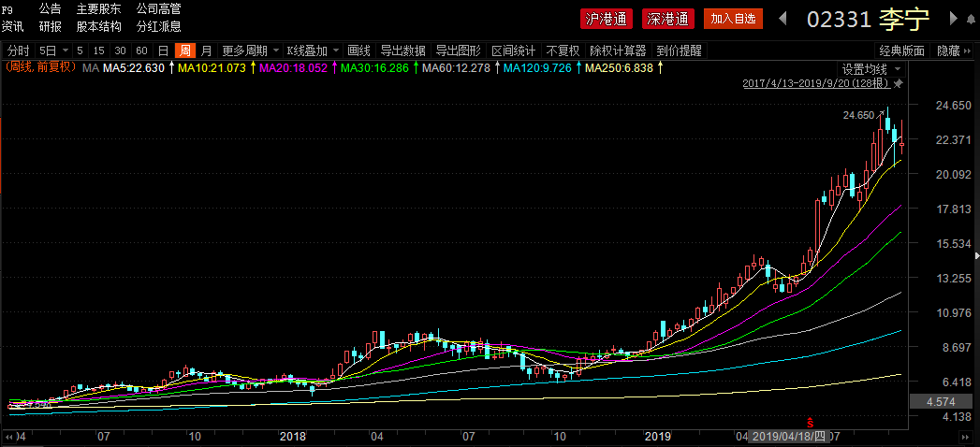
Task: Select the 5-minute period
Action: click(80, 51)
